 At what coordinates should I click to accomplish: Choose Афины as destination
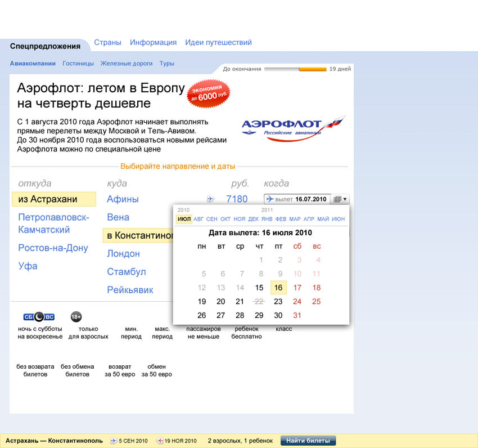click(123, 199)
